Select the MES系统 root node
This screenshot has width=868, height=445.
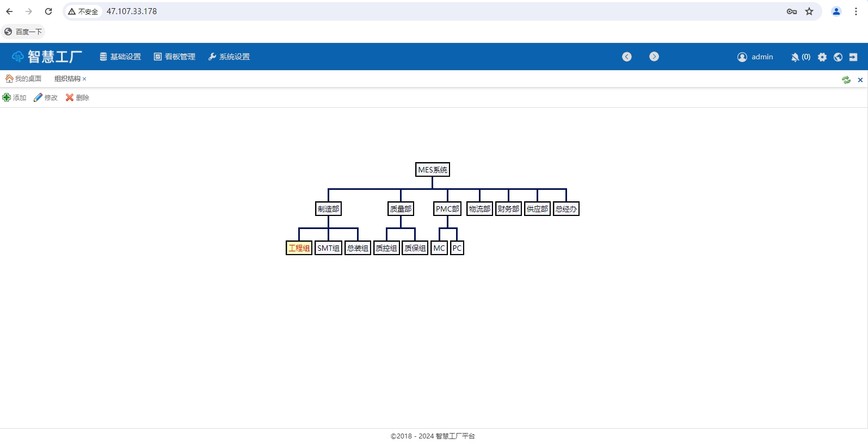pyautogui.click(x=433, y=170)
